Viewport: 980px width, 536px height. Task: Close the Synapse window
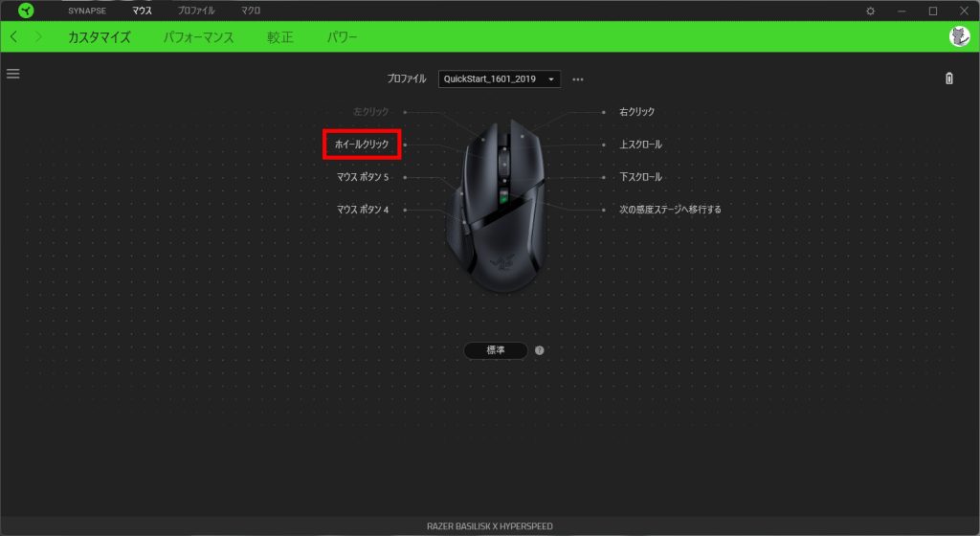tap(964, 11)
